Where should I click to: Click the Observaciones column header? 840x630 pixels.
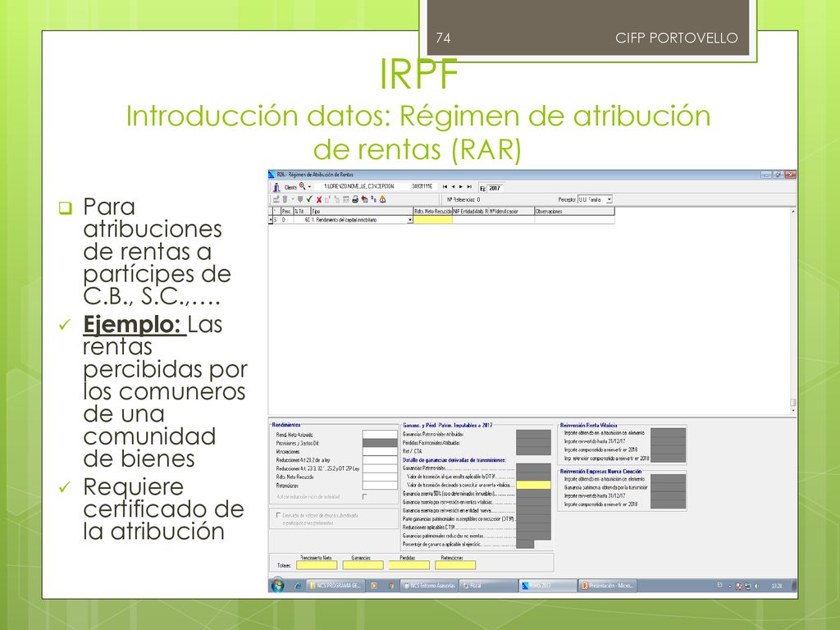pos(574,211)
